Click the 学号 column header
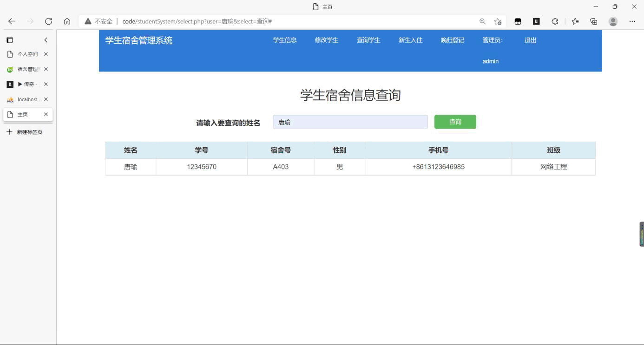 [202, 150]
